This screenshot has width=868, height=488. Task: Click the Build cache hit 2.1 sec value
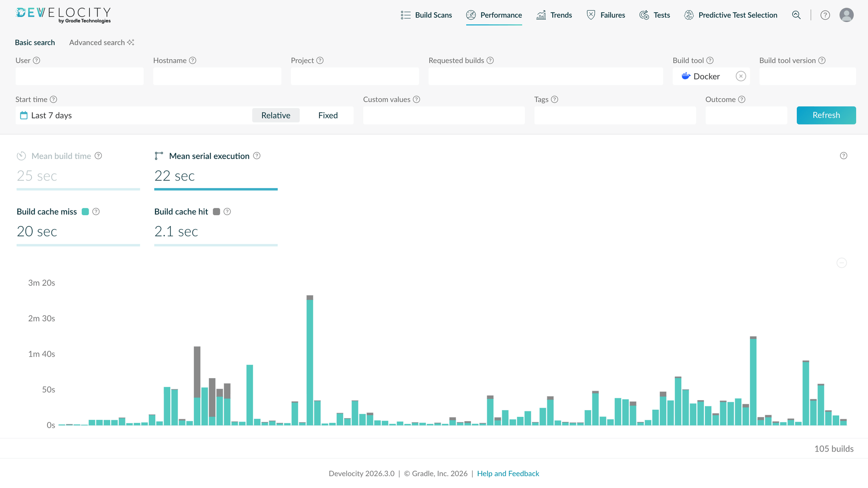click(176, 231)
